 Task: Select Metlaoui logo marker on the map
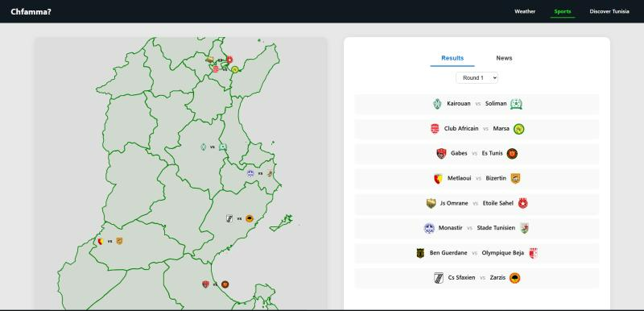100,241
